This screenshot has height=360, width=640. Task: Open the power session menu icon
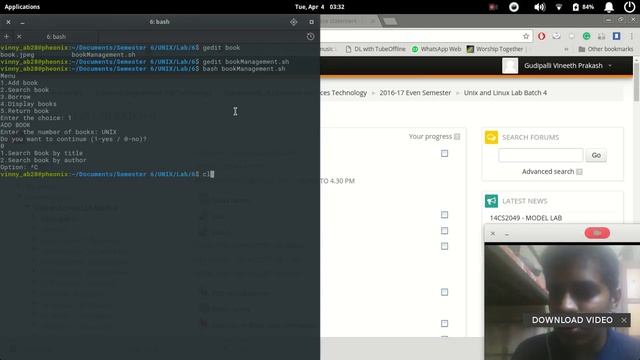[x=629, y=7]
